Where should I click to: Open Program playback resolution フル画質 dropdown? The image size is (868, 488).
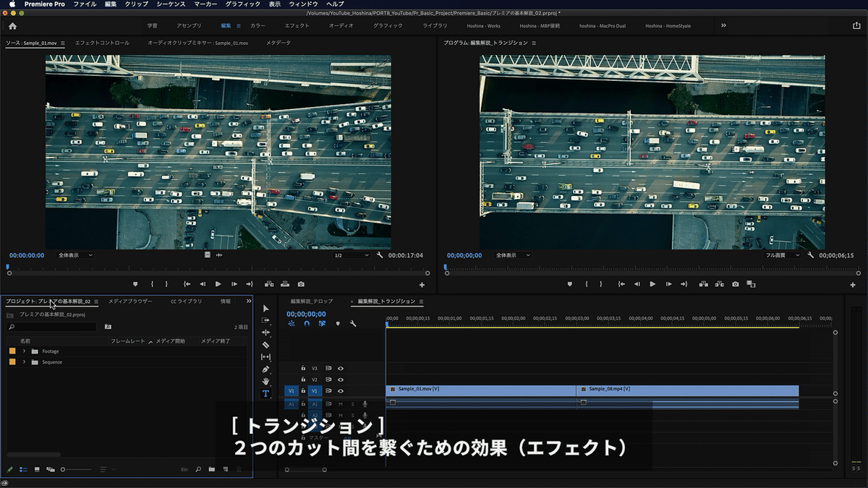pyautogui.click(x=783, y=255)
